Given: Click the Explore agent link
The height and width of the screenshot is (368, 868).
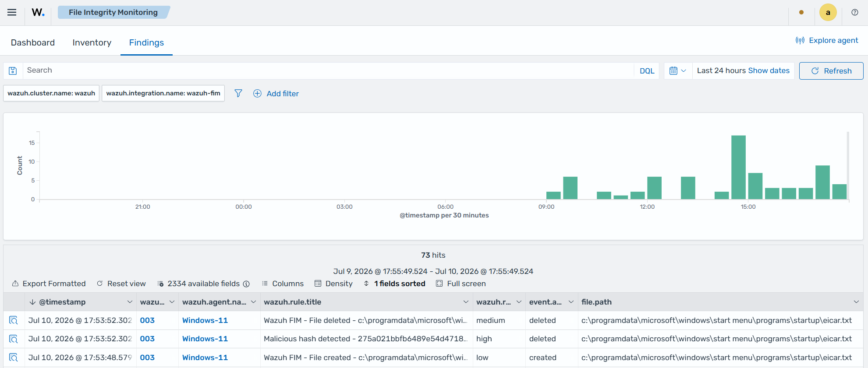Looking at the screenshot, I should point(827,40).
